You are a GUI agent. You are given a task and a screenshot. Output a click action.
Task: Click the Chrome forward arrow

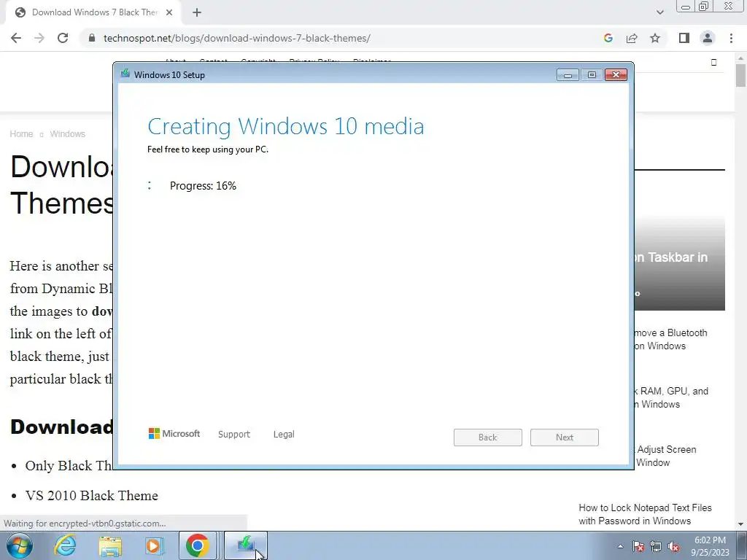click(x=39, y=38)
